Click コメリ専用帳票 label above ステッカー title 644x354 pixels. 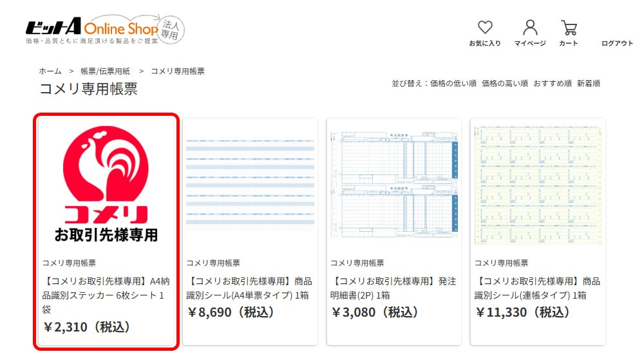tap(69, 263)
